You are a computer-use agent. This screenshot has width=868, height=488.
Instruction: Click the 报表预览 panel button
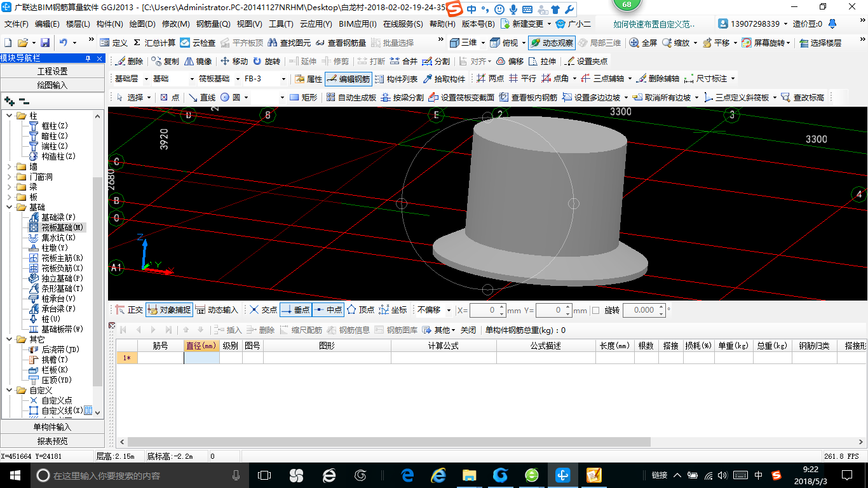coord(52,441)
